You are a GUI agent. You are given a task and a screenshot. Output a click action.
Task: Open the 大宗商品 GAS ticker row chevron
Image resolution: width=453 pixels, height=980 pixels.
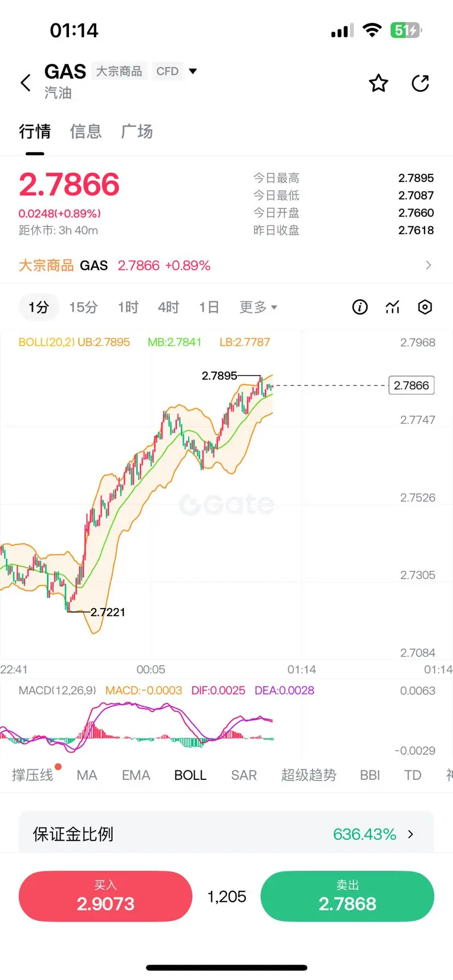[428, 265]
